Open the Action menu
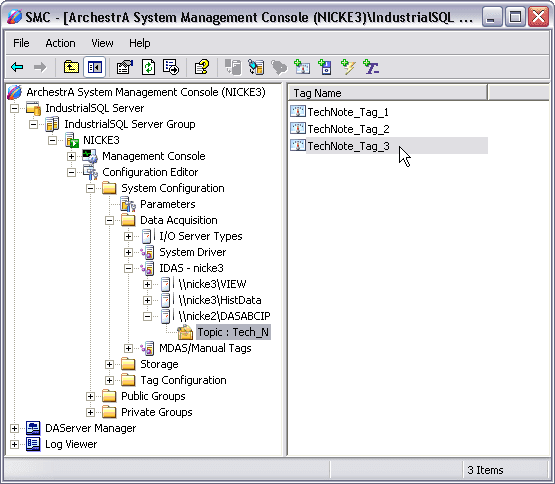 click(60, 43)
